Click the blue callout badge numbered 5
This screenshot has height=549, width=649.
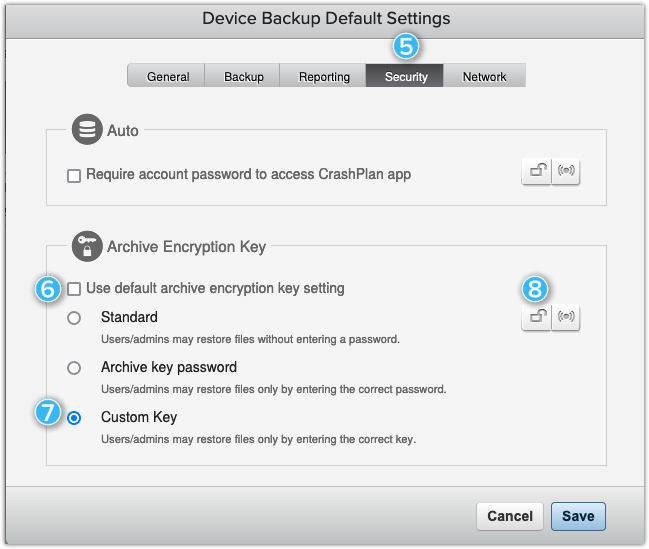[x=407, y=46]
